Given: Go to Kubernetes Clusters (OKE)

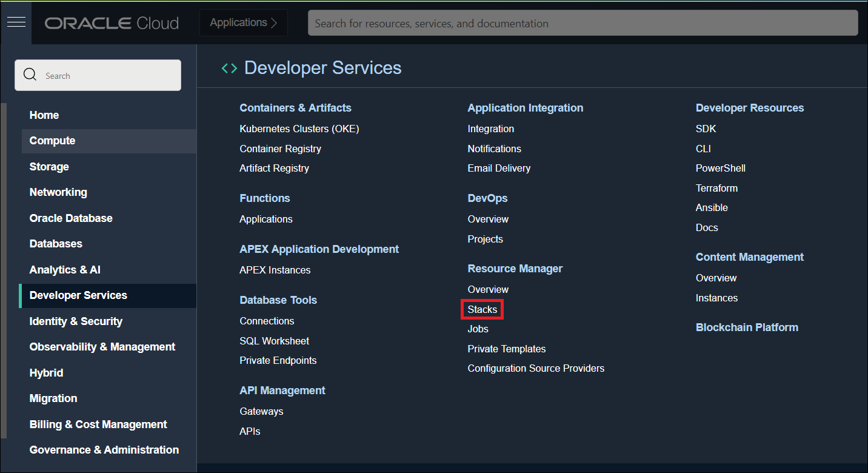Looking at the screenshot, I should (299, 129).
